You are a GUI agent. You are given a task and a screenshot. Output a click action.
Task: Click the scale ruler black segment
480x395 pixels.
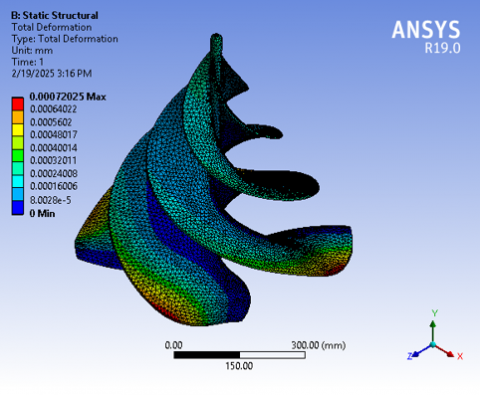(207, 355)
